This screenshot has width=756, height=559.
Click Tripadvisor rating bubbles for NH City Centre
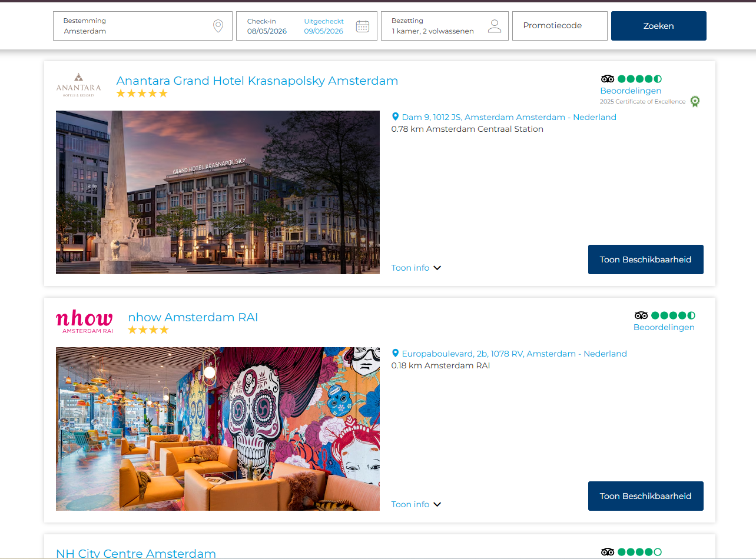[x=639, y=552]
